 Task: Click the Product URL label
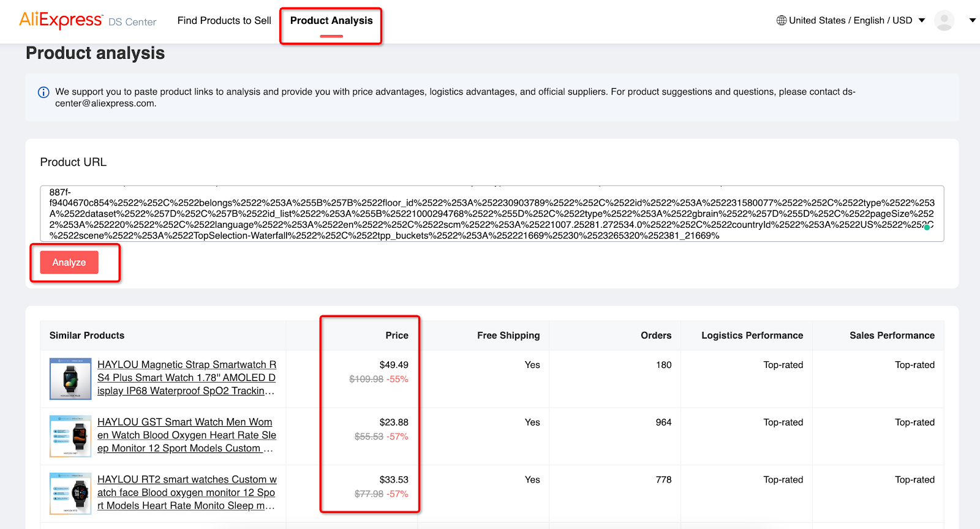click(73, 162)
